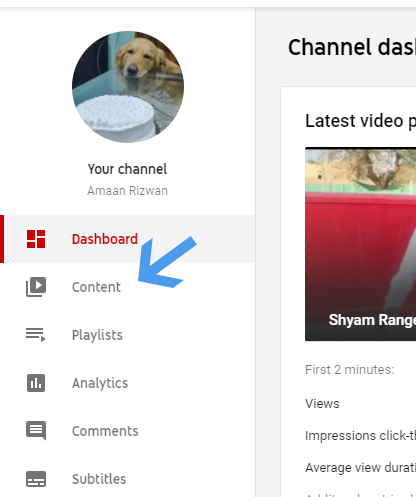Screen dimensions: 416x497
Task: Select Comments in the sidebar
Action: (127, 431)
